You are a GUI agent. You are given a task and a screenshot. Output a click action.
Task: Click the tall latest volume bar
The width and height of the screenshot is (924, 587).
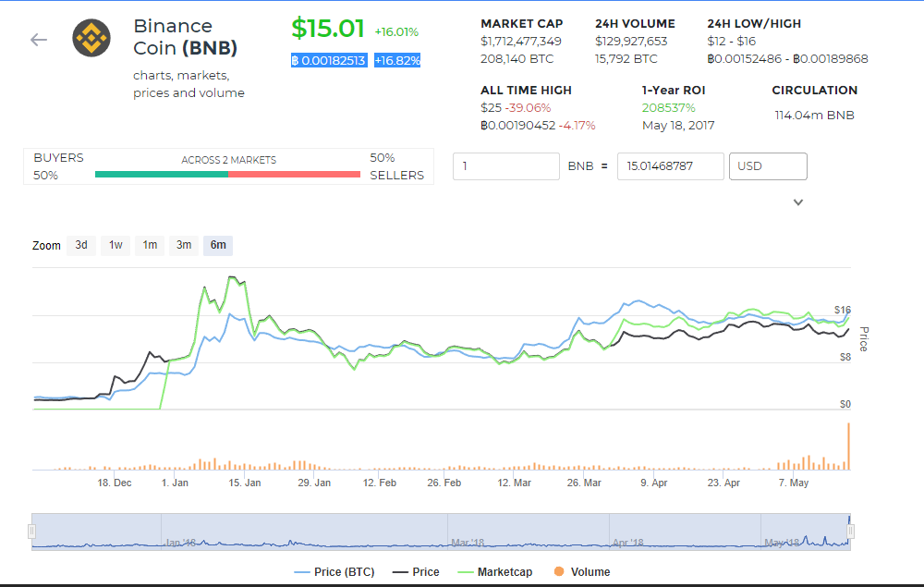[848, 446]
